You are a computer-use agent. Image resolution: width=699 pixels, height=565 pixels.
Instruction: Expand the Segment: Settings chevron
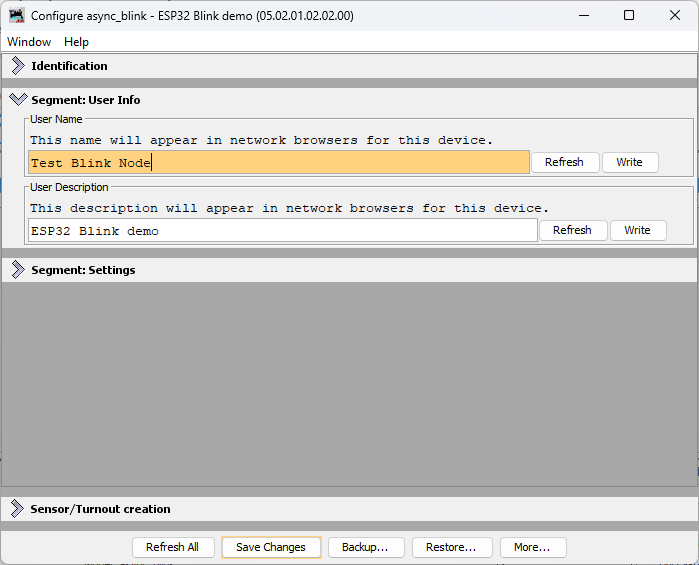click(x=18, y=270)
